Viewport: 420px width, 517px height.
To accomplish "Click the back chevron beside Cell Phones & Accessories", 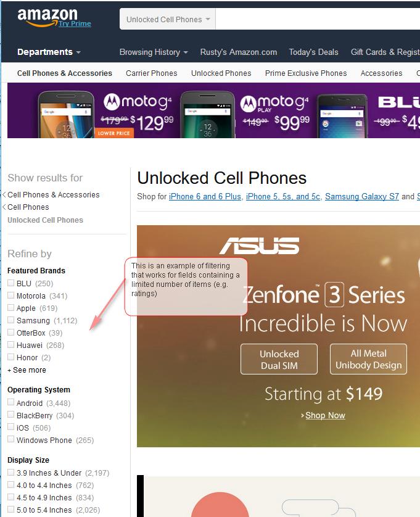I will [x=5, y=195].
